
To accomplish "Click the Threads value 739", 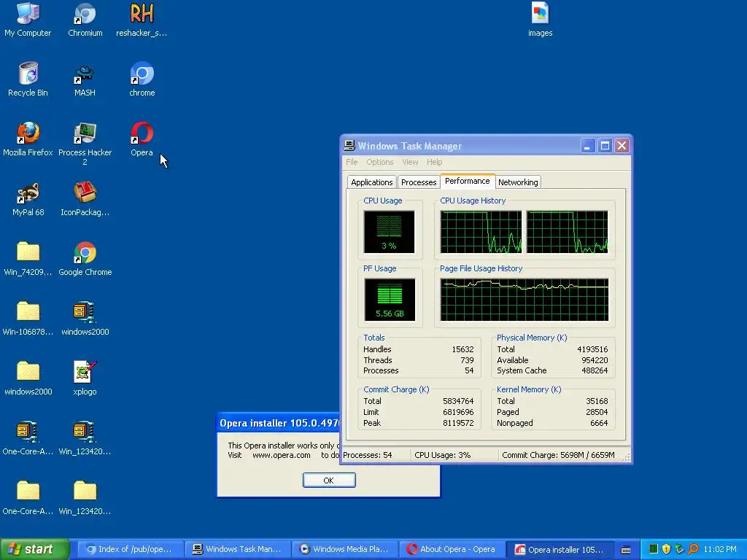I will tap(467, 360).
